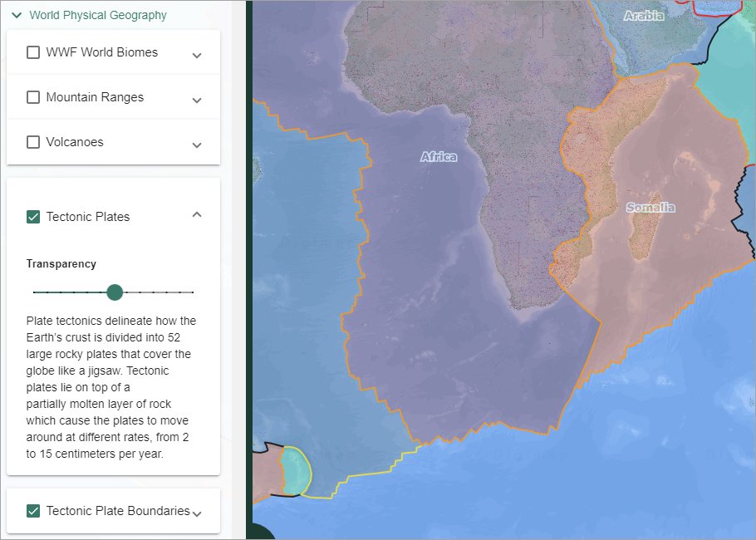Click the Volcanoes layer name text
The width and height of the screenshot is (756, 540).
[x=75, y=142]
